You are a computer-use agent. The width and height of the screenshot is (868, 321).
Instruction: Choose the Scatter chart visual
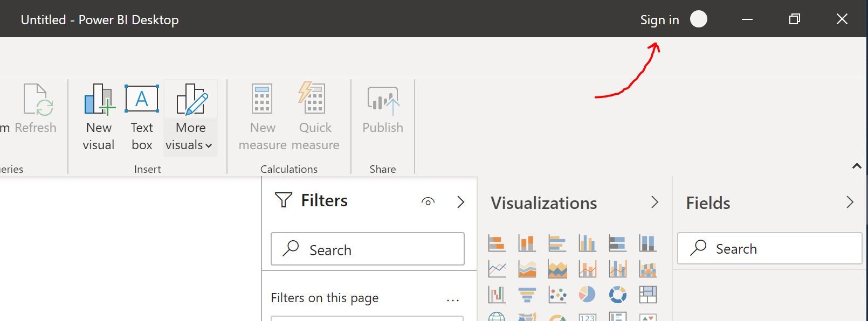pos(557,295)
